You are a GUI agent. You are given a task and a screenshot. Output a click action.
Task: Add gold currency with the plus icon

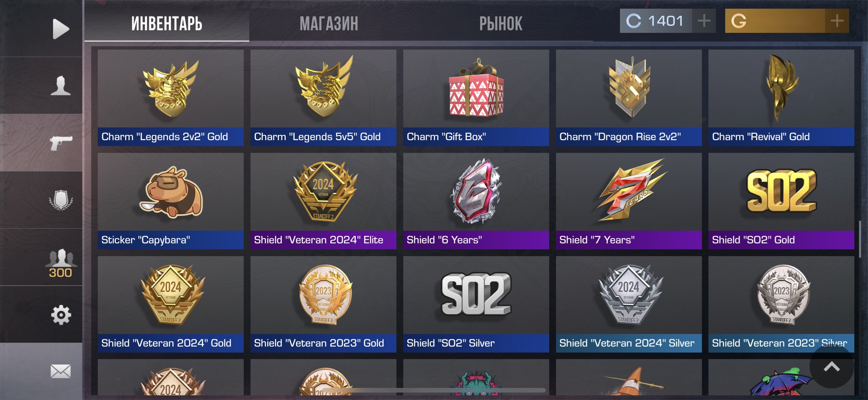tap(837, 21)
